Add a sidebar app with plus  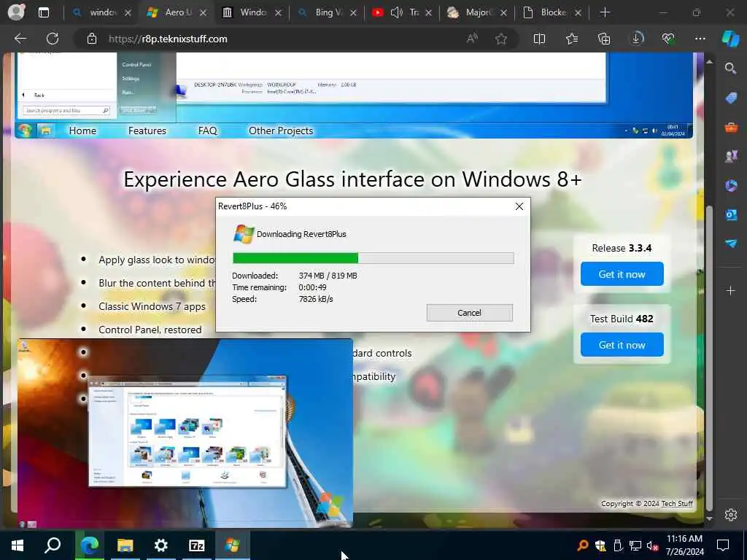pos(731,290)
